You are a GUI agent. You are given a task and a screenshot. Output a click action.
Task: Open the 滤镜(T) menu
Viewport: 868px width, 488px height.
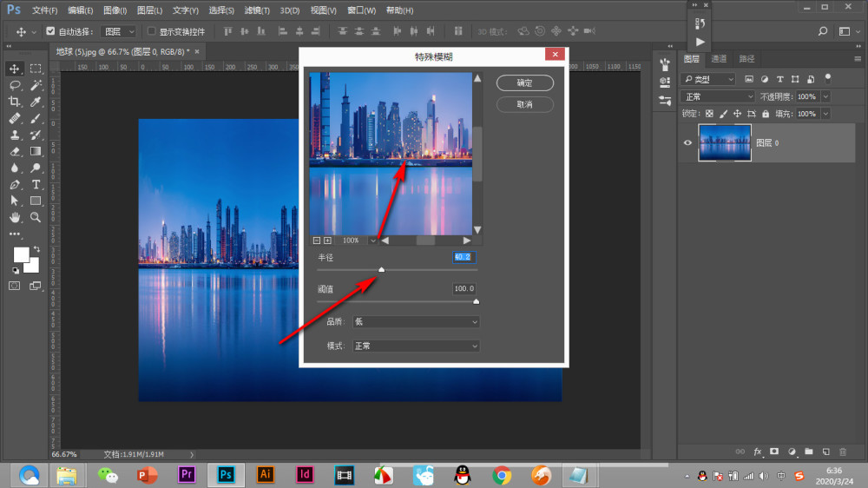click(x=257, y=10)
